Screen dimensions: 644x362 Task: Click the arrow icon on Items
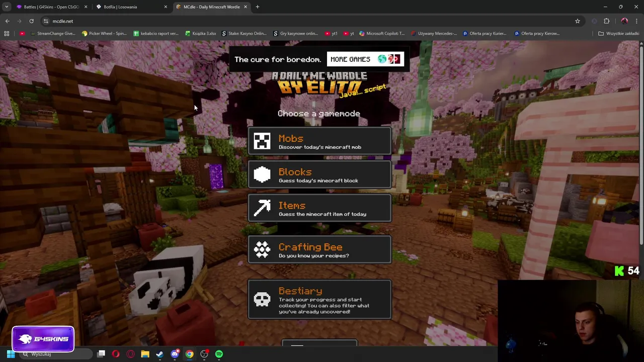[x=262, y=209]
